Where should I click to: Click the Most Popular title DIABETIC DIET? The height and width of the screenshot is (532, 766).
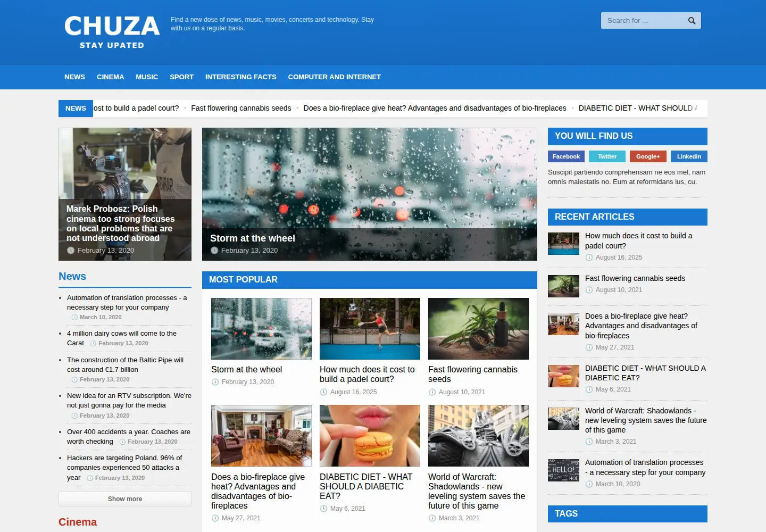366,486
